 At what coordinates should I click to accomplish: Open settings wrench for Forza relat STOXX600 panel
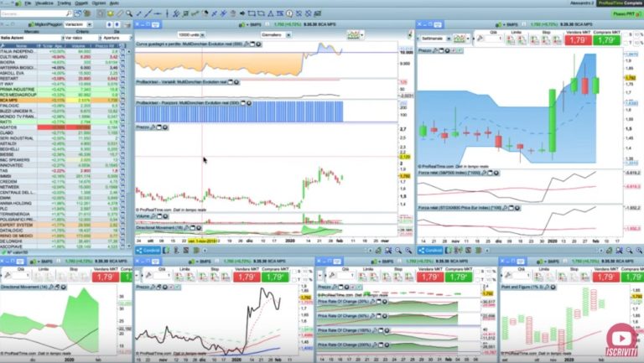tap(505, 208)
